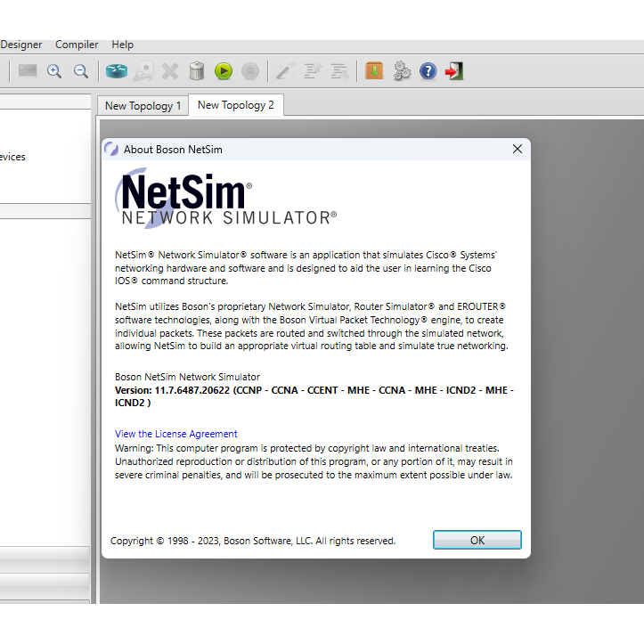The width and height of the screenshot is (644, 644).
Task: Switch to New Topology 1 tab
Action: (x=143, y=106)
